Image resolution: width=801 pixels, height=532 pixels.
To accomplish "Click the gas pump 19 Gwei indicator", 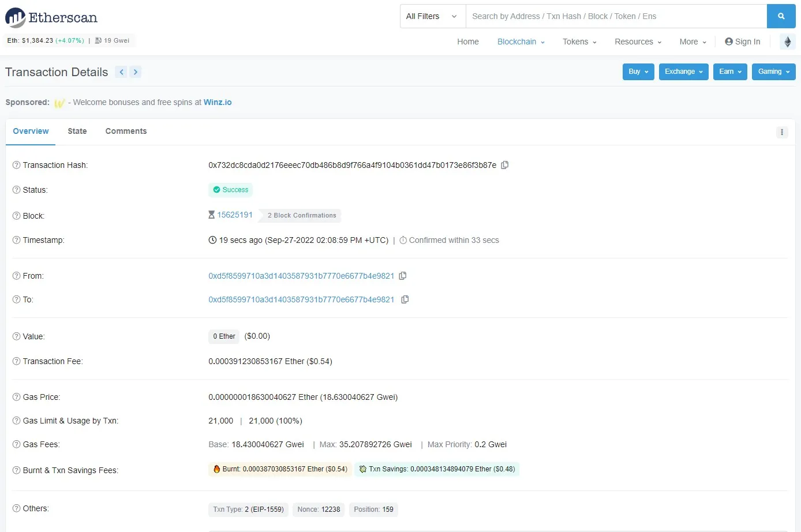I will (x=112, y=40).
